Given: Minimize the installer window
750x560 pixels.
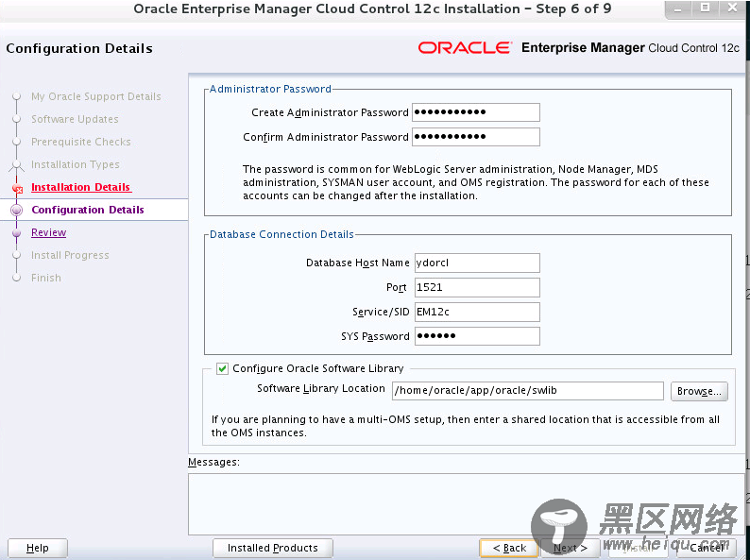Looking at the screenshot, I should point(677,8).
